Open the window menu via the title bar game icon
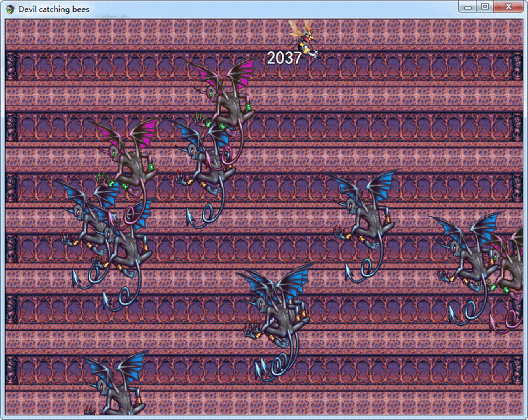Viewport: 528px width, 420px height. click(x=11, y=9)
